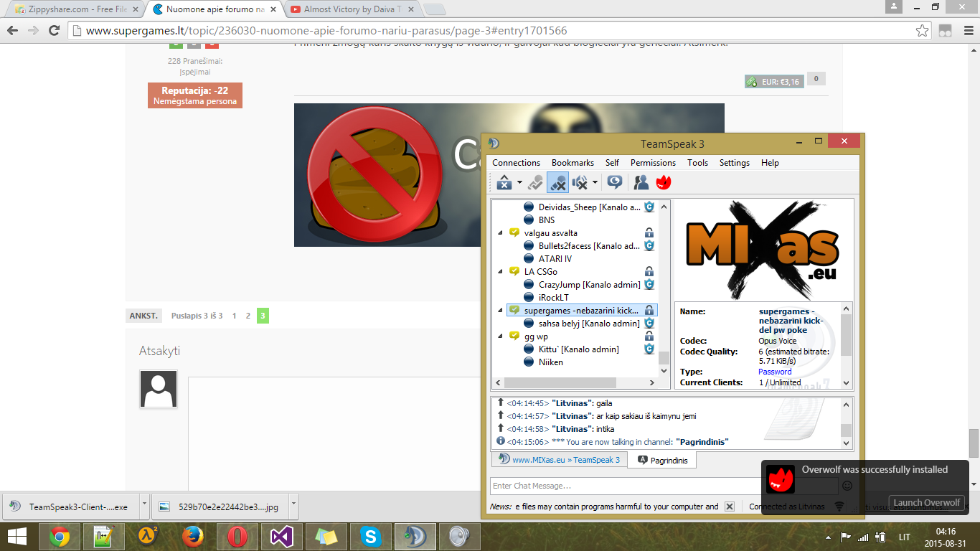Open the Tools menu
This screenshot has height=551, width=980.
(x=697, y=163)
